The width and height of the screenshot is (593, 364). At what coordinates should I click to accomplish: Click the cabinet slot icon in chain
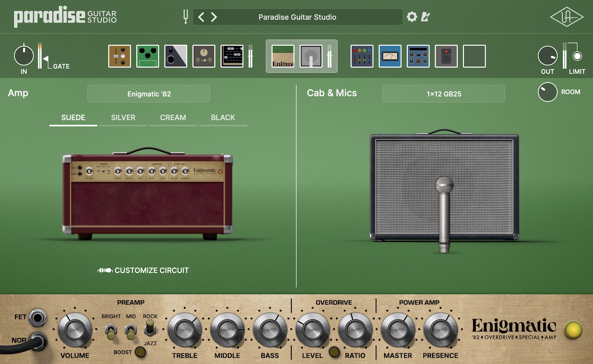[x=311, y=56]
